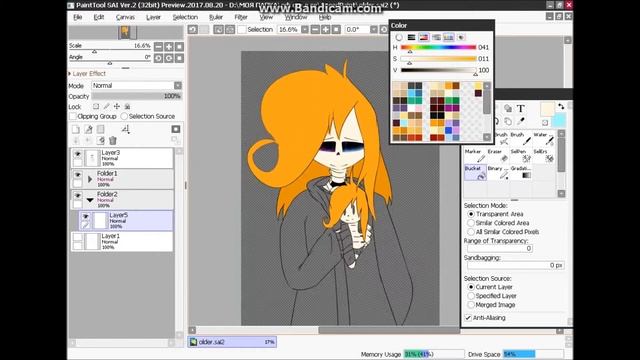Show Layer1 by clicking visibility box
Screen dimensions: 640x360
(x=78, y=238)
